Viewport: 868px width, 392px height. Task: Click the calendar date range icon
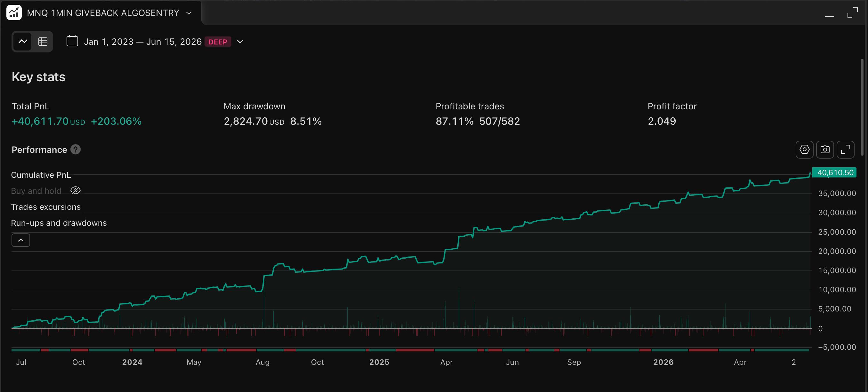(72, 41)
